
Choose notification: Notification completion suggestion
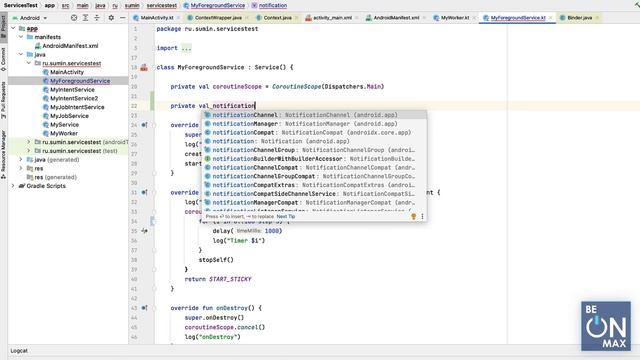pos(315,141)
